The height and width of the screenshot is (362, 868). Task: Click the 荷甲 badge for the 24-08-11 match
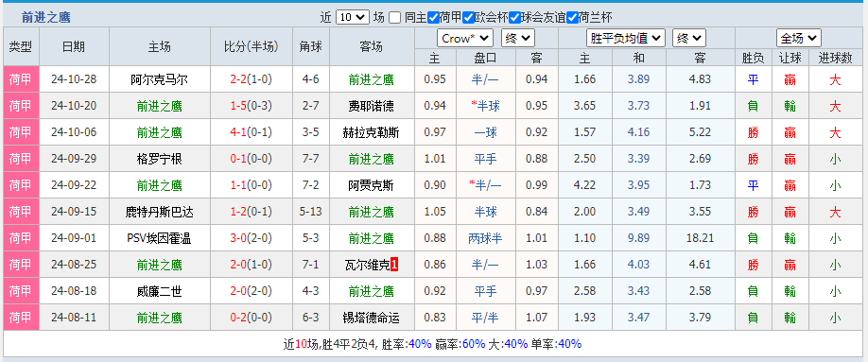21,318
